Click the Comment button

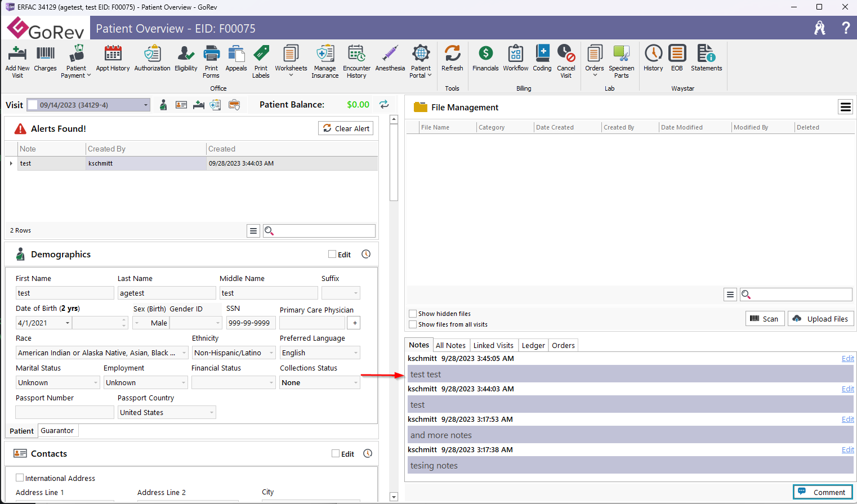coord(823,492)
